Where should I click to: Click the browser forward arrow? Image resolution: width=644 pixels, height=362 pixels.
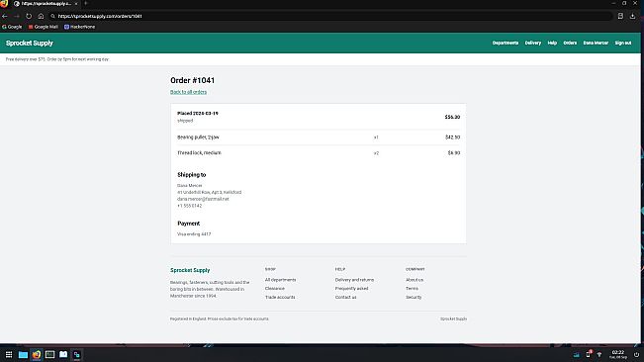pos(17,16)
